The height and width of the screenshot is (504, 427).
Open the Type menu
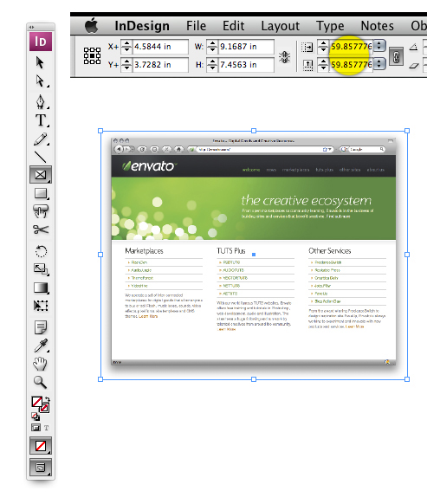[x=330, y=26]
